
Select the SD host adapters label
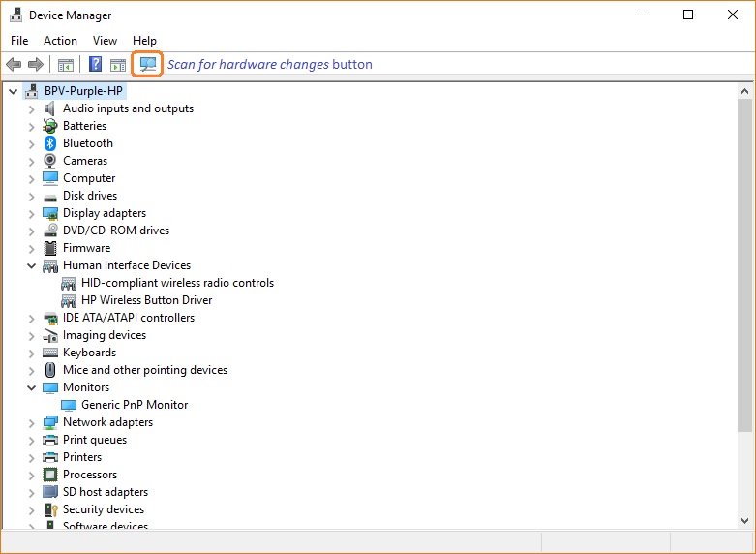[106, 492]
